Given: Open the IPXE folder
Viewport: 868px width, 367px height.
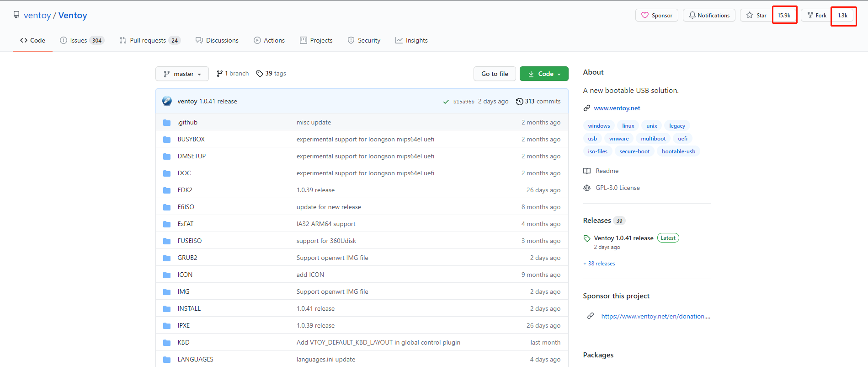Looking at the screenshot, I should point(184,325).
